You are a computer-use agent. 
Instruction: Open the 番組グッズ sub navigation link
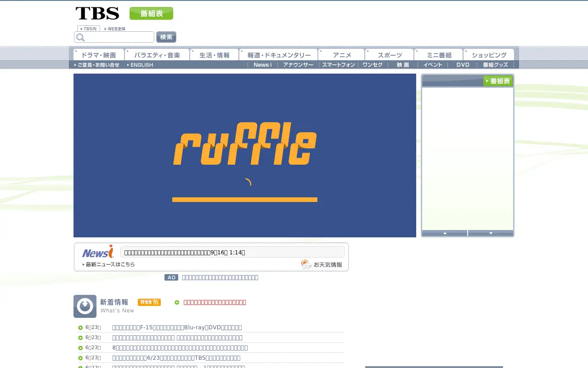pos(495,65)
